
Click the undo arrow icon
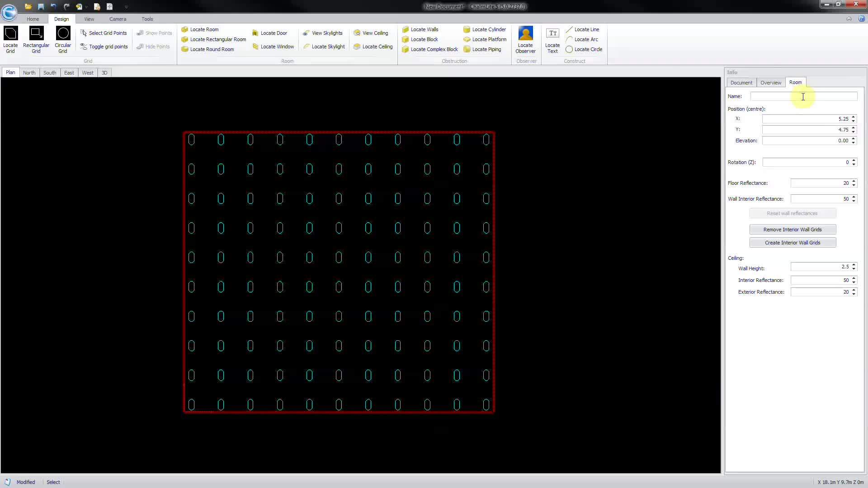point(53,7)
